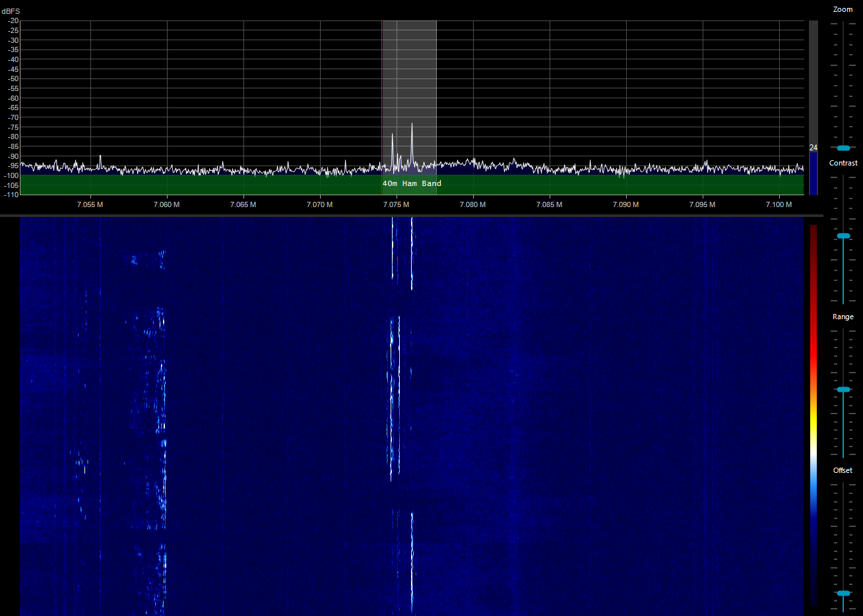Click the 7.090 M frequency axis label
Viewport: 863px width, 616px height.
pyautogui.click(x=626, y=204)
